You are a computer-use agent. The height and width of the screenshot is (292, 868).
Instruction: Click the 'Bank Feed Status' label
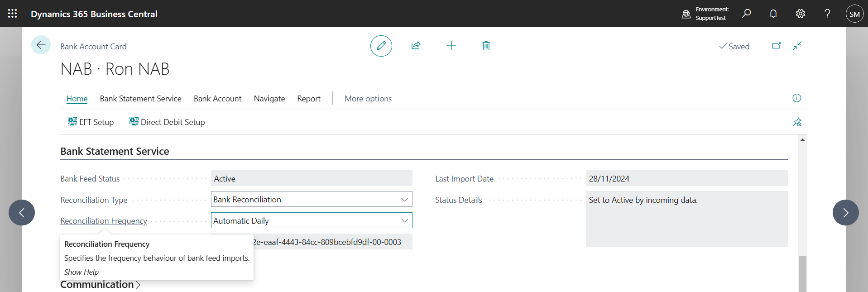point(90,179)
